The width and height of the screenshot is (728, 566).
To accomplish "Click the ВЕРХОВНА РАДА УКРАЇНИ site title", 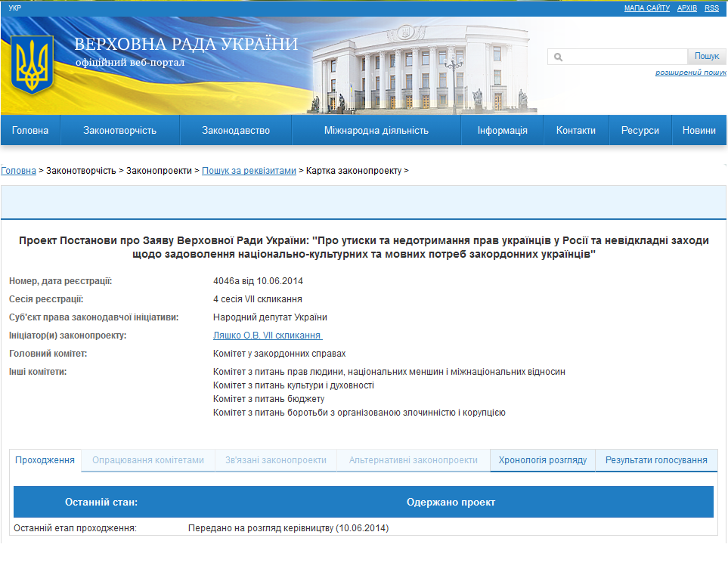I will click(186, 44).
